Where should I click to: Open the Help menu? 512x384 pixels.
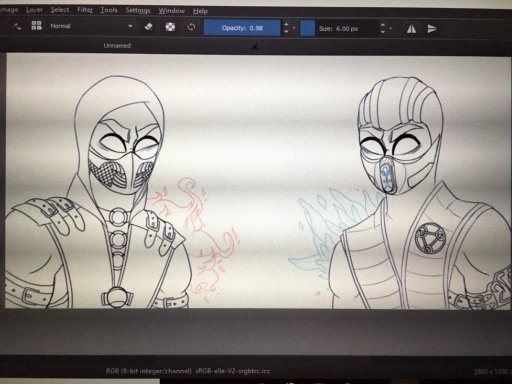pos(200,11)
